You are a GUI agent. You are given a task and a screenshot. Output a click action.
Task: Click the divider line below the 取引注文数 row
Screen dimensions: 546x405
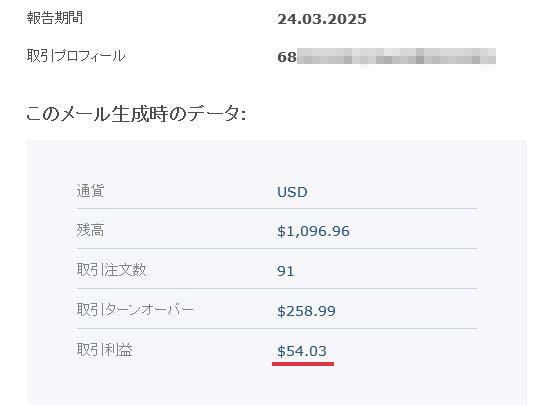[x=277, y=288]
